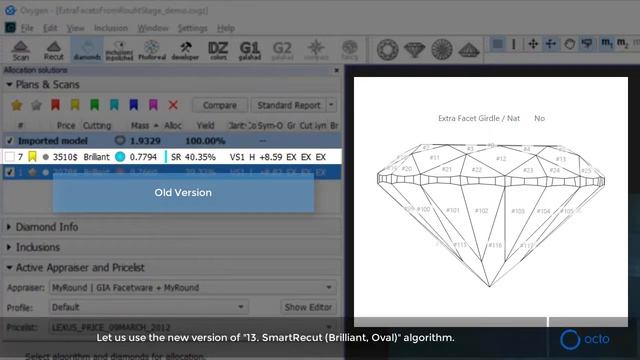Collapse Active Appraiser and Pricelist section

tap(9, 268)
